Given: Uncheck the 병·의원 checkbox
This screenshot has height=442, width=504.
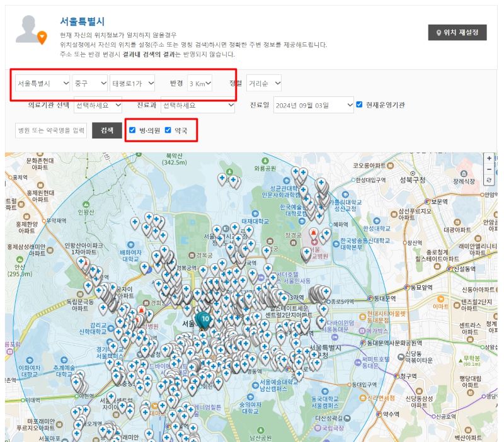Looking at the screenshot, I should (x=132, y=131).
